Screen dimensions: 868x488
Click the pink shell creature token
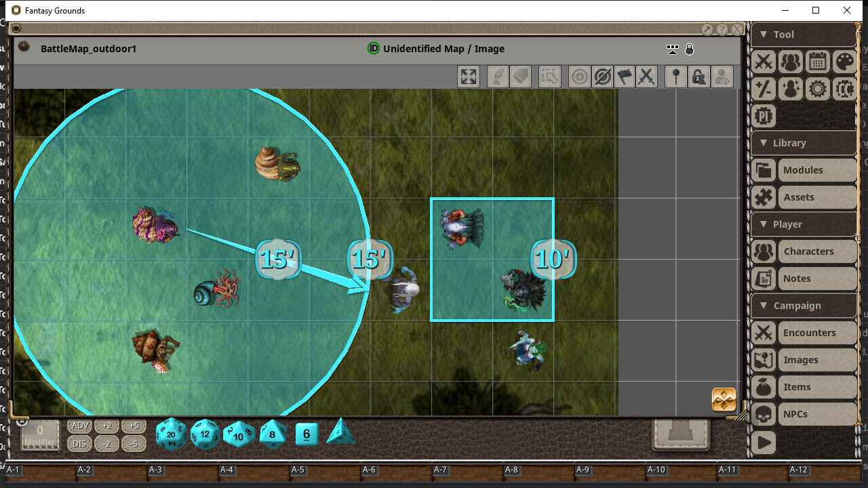pyautogui.click(x=155, y=225)
